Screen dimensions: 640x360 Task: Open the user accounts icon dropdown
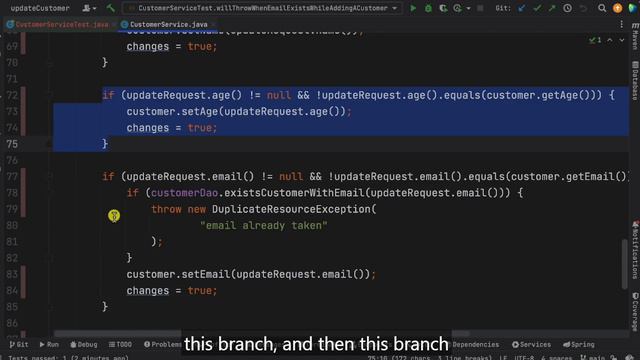click(89, 8)
